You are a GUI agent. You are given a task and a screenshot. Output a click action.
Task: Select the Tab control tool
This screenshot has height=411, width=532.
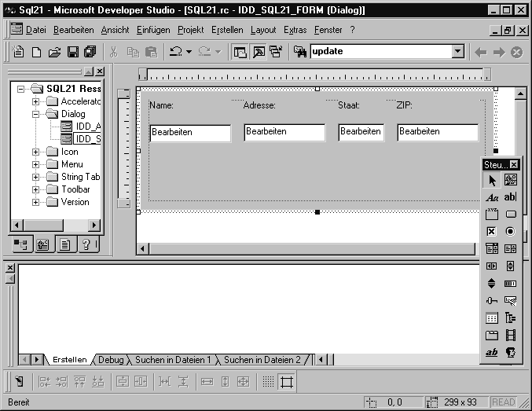click(492, 336)
